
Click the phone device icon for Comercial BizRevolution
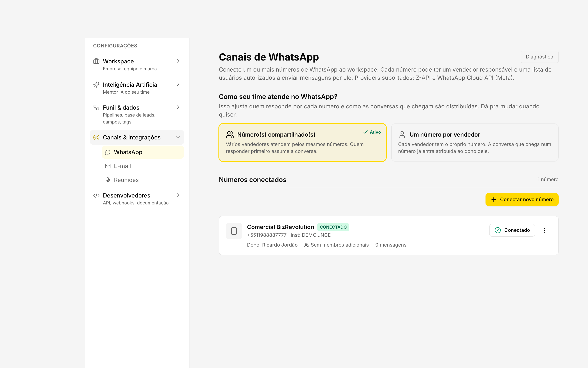(x=234, y=231)
